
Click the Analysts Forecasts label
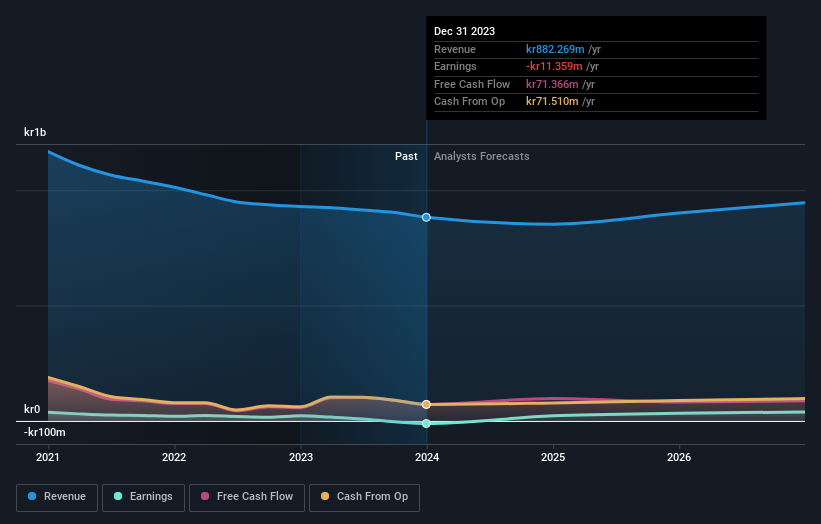coord(482,157)
